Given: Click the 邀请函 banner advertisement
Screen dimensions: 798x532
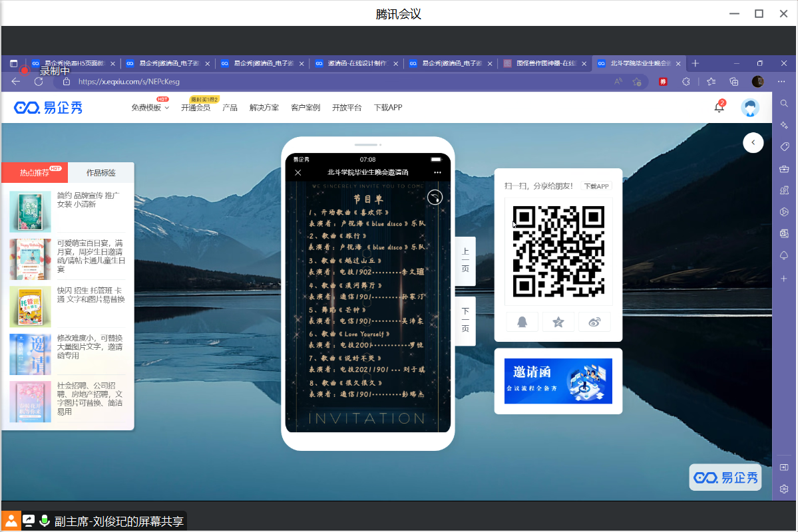Looking at the screenshot, I should click(558, 381).
